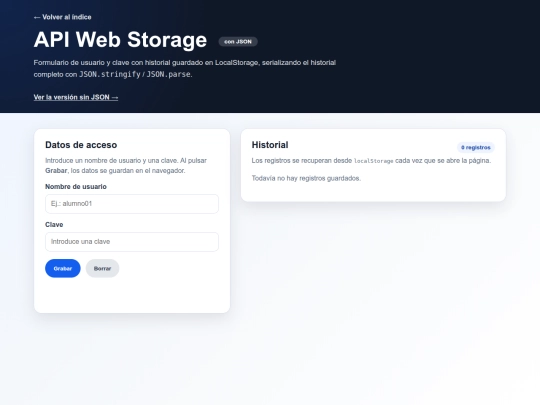
Task: Click 'Todavía no hay registros guardados.' text
Action: point(306,178)
